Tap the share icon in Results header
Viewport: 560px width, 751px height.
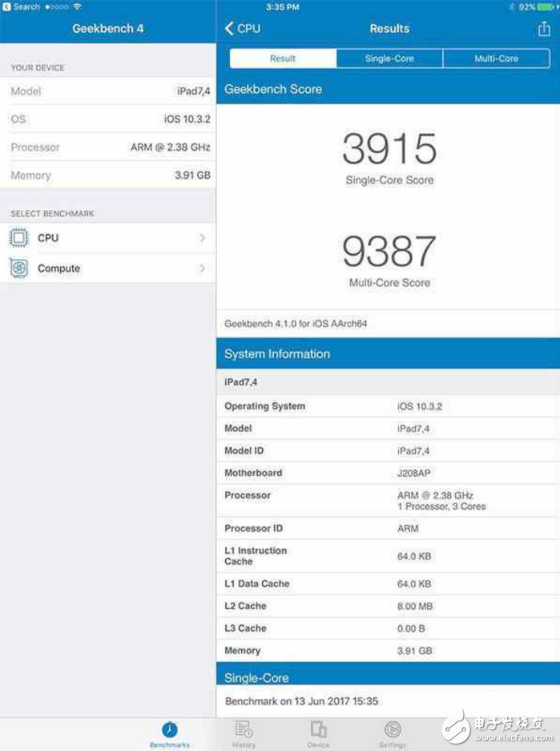[x=544, y=29]
